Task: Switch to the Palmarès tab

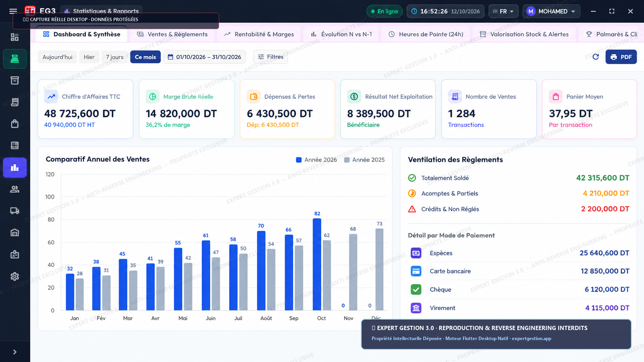Action: click(612, 34)
